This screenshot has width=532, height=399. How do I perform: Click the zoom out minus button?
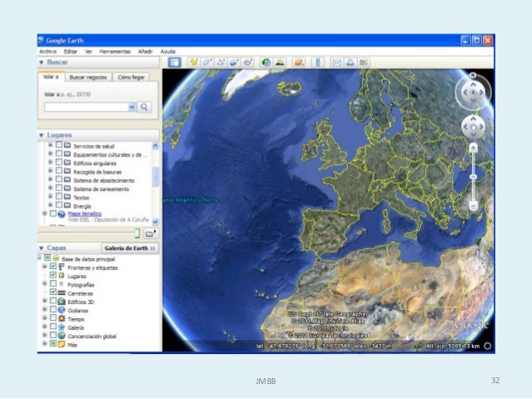pos(474,206)
